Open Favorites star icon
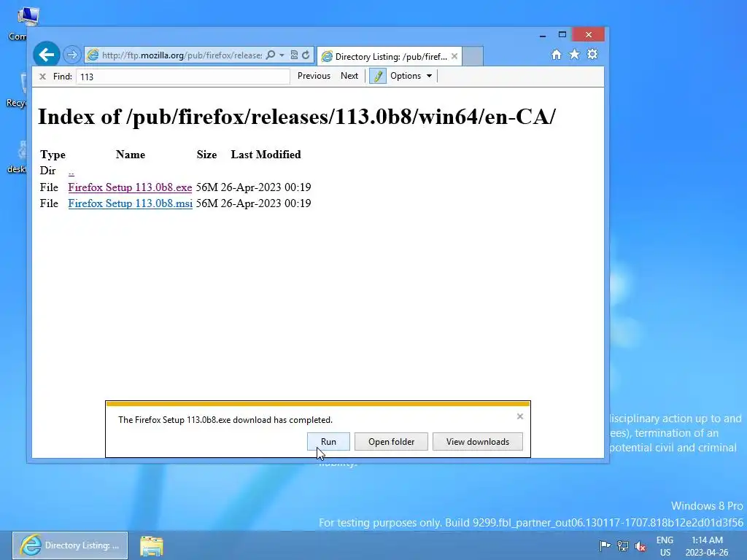This screenshot has width=747, height=560. 575,54
